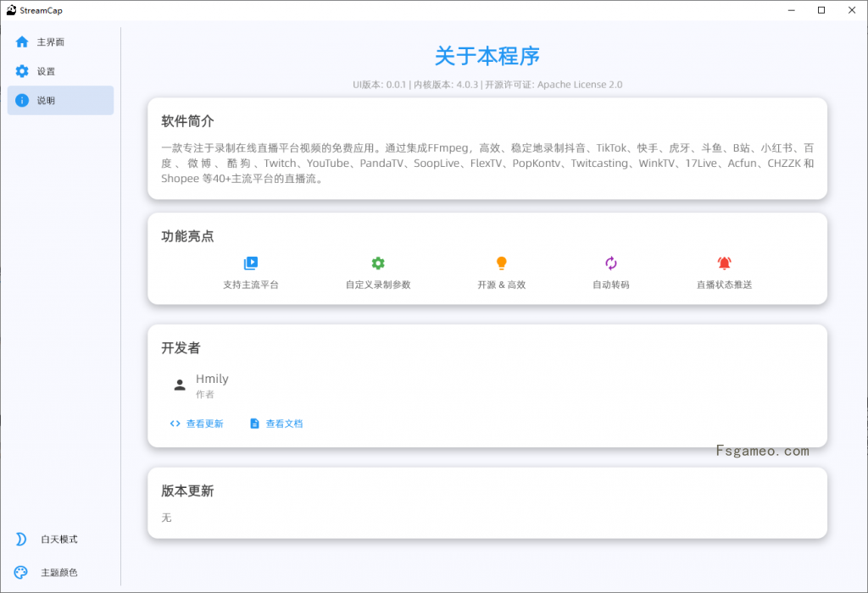Maximize the StreamCap window

pos(821,10)
